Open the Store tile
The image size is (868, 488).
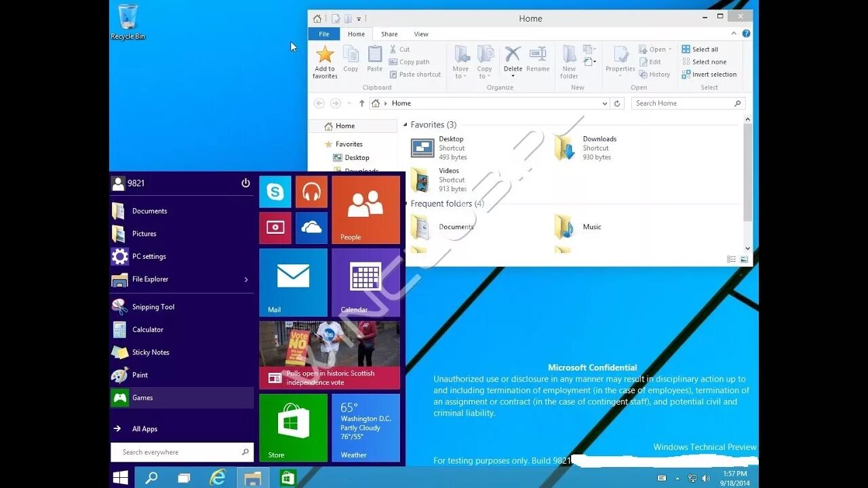pos(293,428)
